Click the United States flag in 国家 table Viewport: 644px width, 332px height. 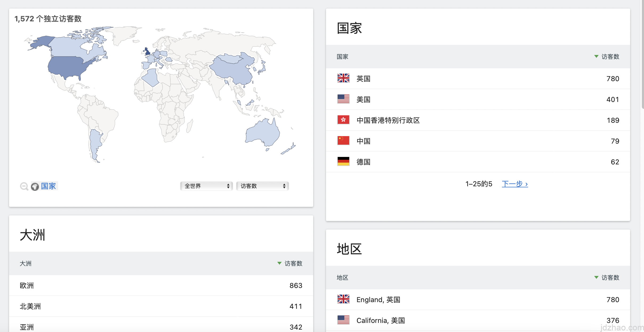coord(343,99)
